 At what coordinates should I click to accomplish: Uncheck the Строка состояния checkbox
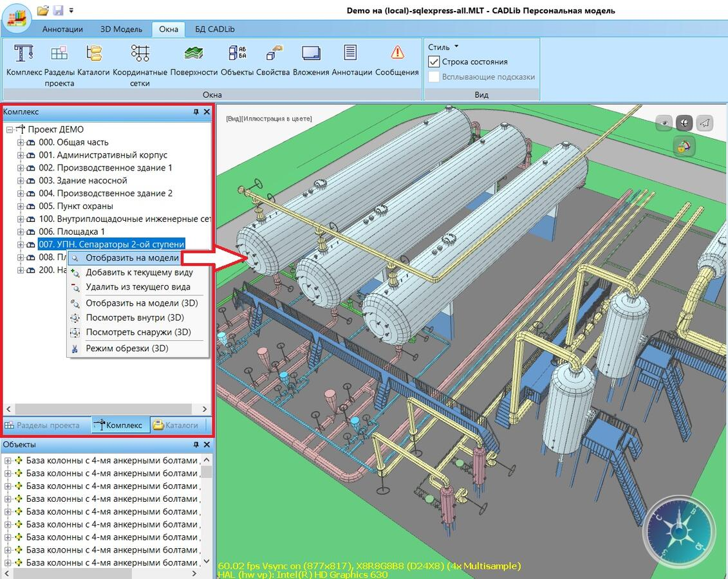[434, 62]
